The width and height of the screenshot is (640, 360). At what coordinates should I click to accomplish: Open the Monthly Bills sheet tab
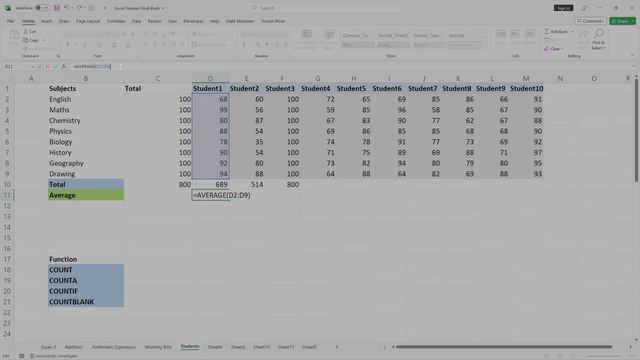click(158, 347)
